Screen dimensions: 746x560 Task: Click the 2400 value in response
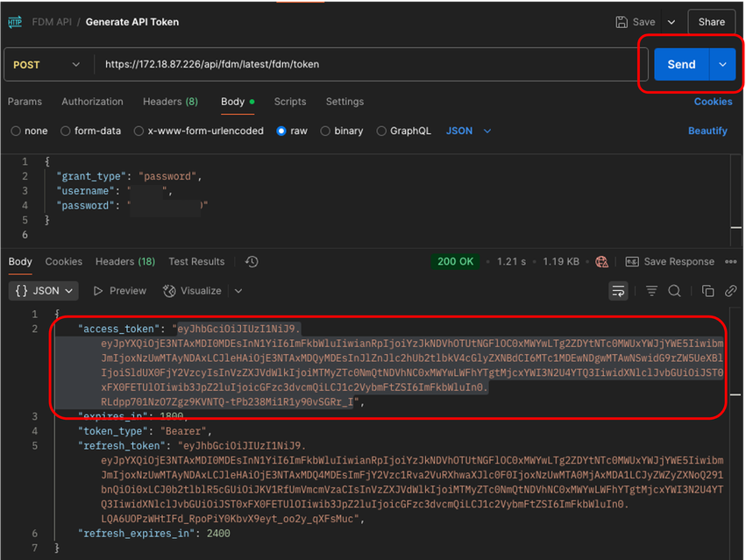tap(218, 534)
